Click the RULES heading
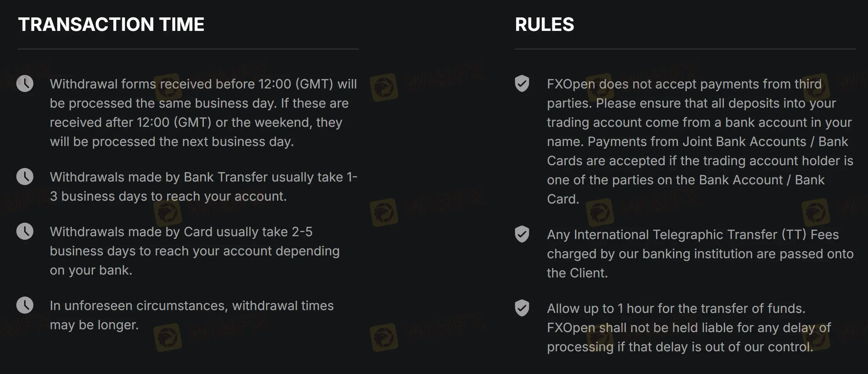The height and width of the screenshot is (374, 868). [544, 24]
